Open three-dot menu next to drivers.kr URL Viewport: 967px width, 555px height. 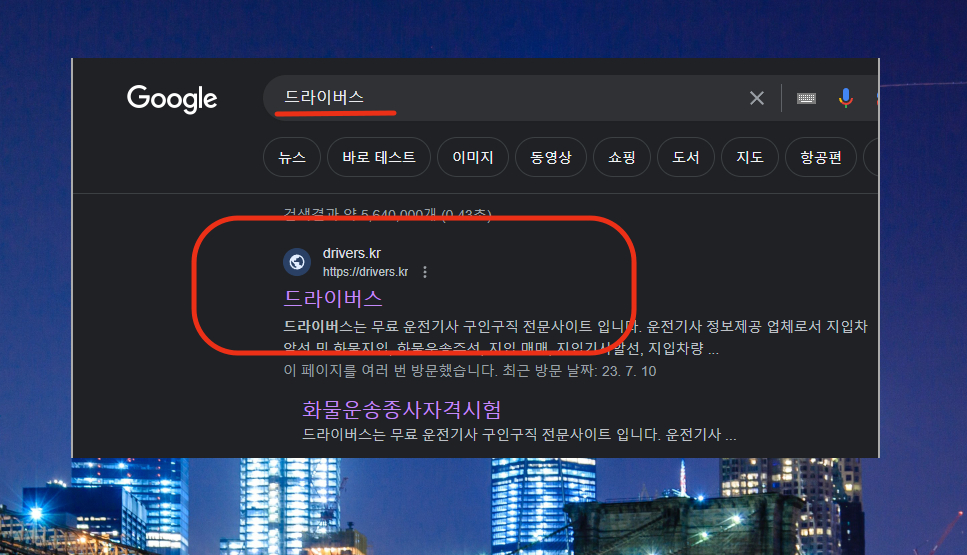(425, 272)
